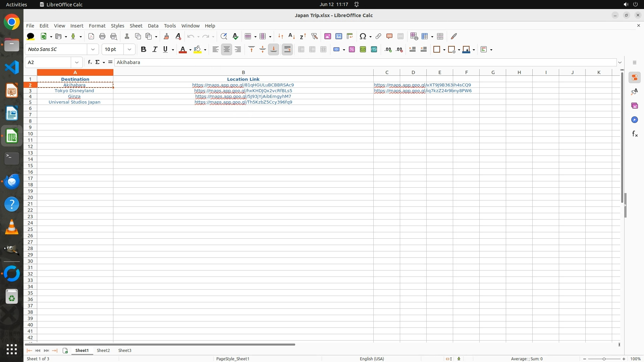
Task: Click the Sort Ascending icon
Action: click(291, 36)
